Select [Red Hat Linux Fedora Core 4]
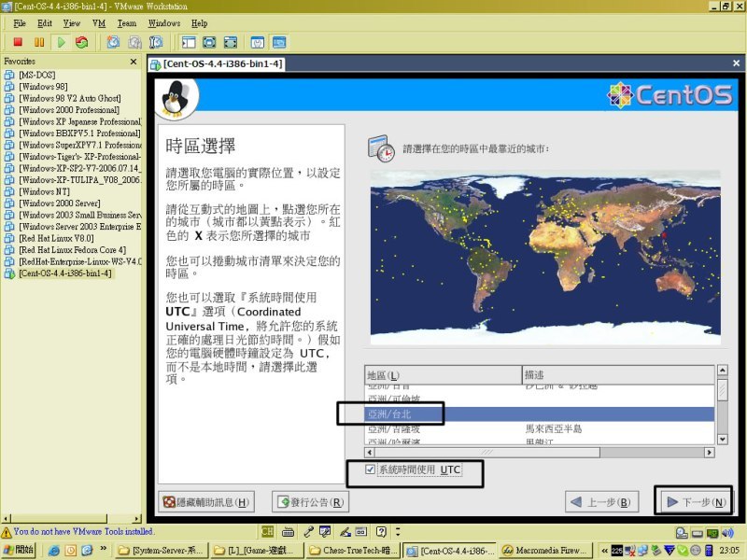Screen dimensions: 747x560 (x=73, y=250)
